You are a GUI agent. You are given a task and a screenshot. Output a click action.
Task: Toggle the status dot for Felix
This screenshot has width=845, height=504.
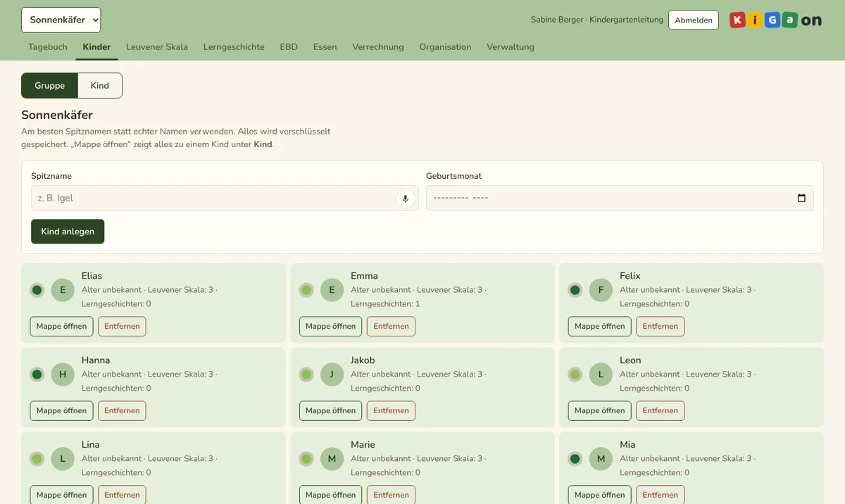(x=575, y=290)
